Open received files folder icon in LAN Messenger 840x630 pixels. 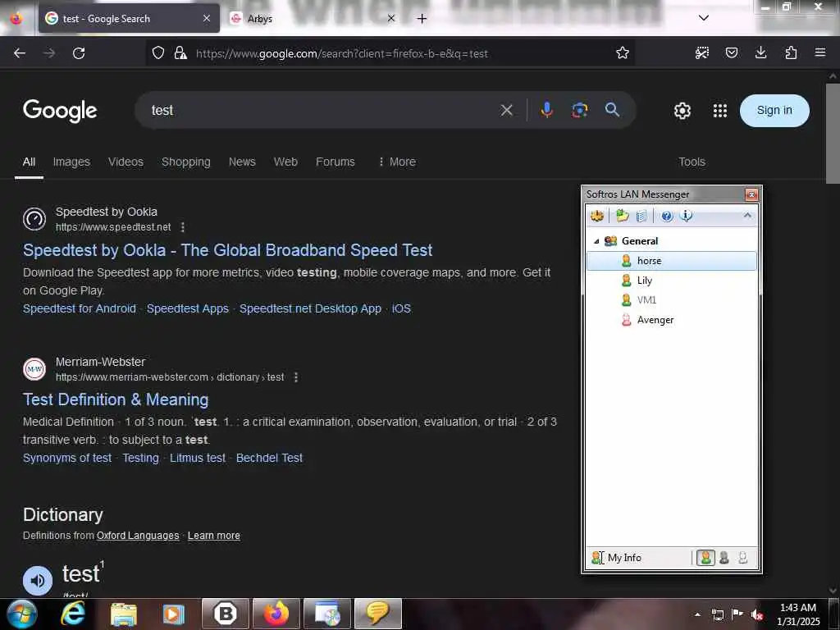(622, 216)
